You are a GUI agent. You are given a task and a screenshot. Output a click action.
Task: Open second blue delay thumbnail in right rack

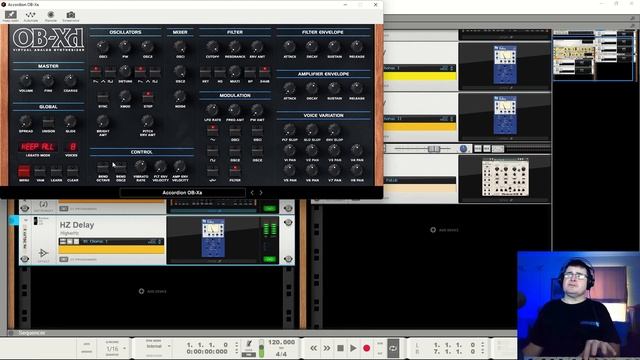coord(505,116)
